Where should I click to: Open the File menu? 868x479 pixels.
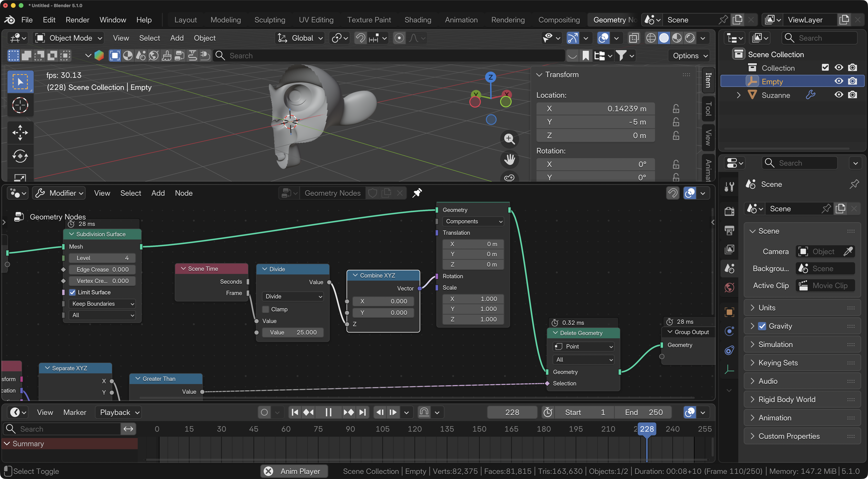click(27, 20)
